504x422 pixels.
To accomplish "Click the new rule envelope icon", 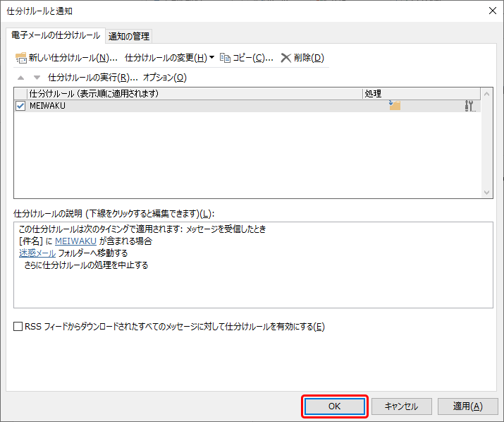I will click(21, 58).
